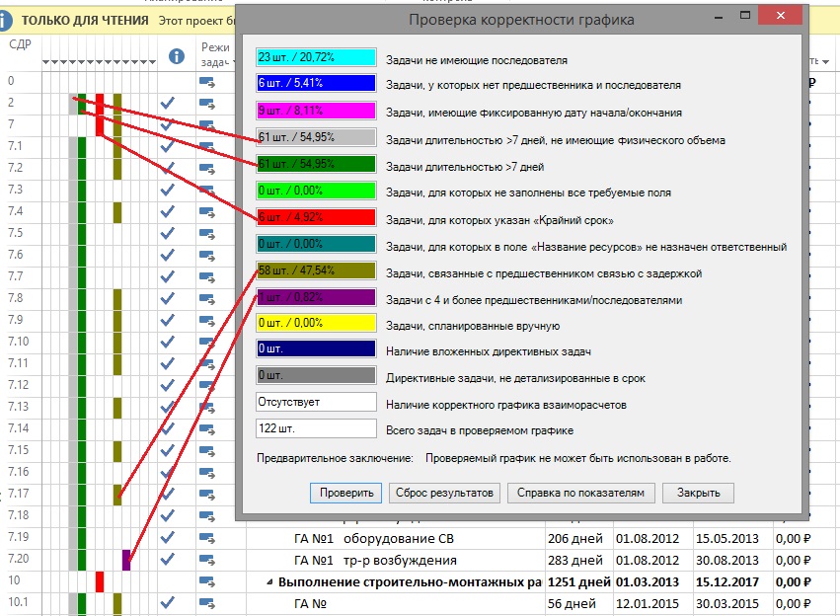Screen dimensions: 840x616
Task: Select the cyan 23 шт. / 20,72% swatch
Action: click(316, 57)
